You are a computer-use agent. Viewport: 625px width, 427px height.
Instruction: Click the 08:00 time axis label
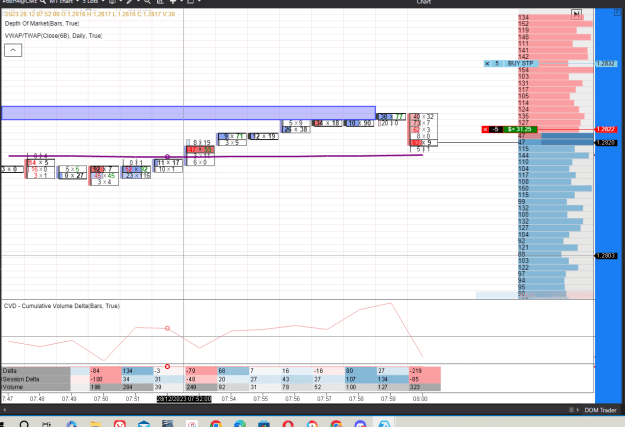[x=420, y=399]
